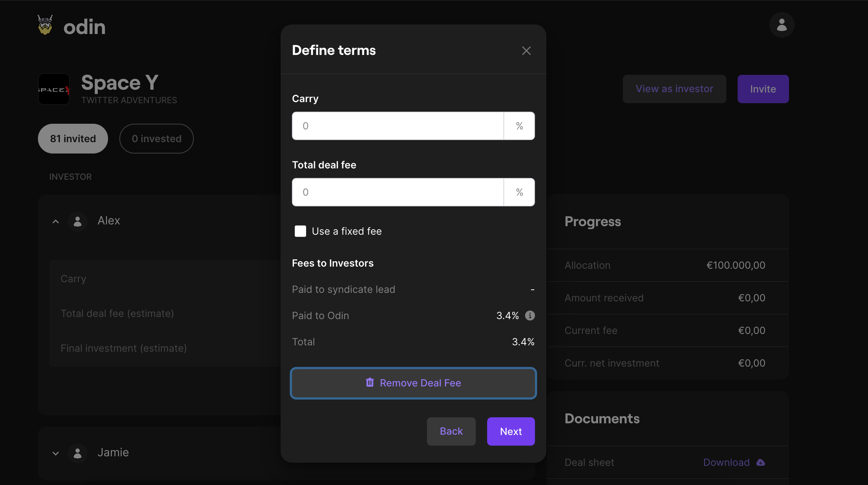Click the Remove Deal Fee button
This screenshot has height=485, width=868.
[x=413, y=383]
